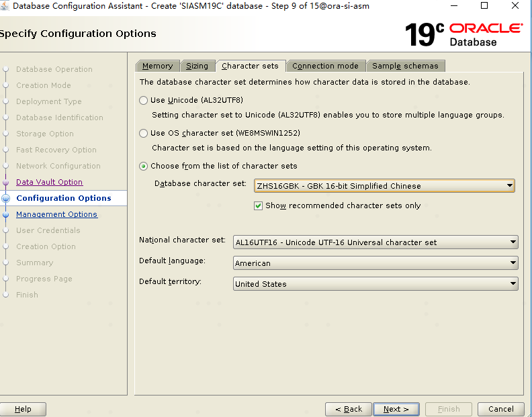Cancel the database creation wizard
Viewport: 532px width, 417px height.
501,409
